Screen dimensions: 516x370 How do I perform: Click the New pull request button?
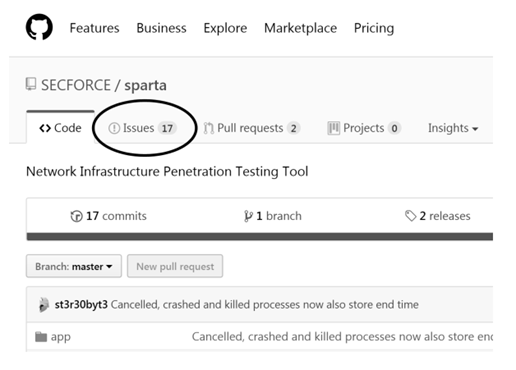(175, 266)
